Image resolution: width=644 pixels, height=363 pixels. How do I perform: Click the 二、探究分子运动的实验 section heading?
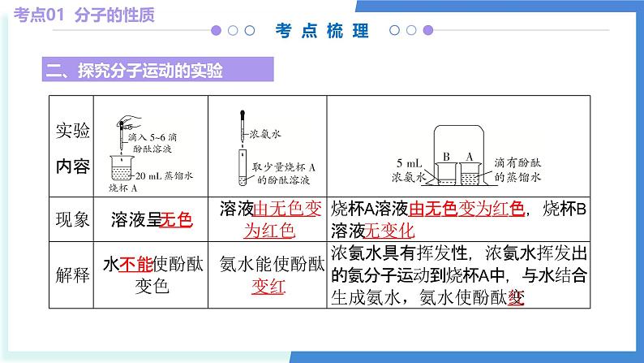click(x=135, y=71)
